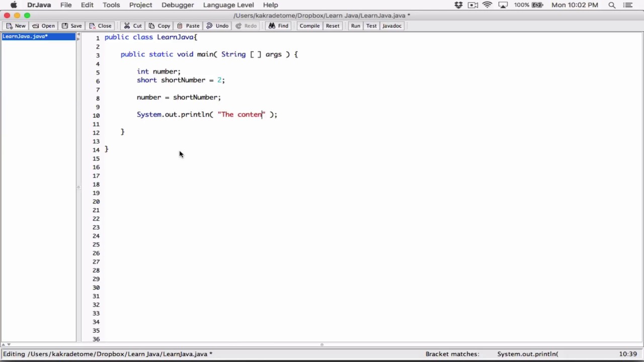Open Spotlight search magnifier

point(612,5)
